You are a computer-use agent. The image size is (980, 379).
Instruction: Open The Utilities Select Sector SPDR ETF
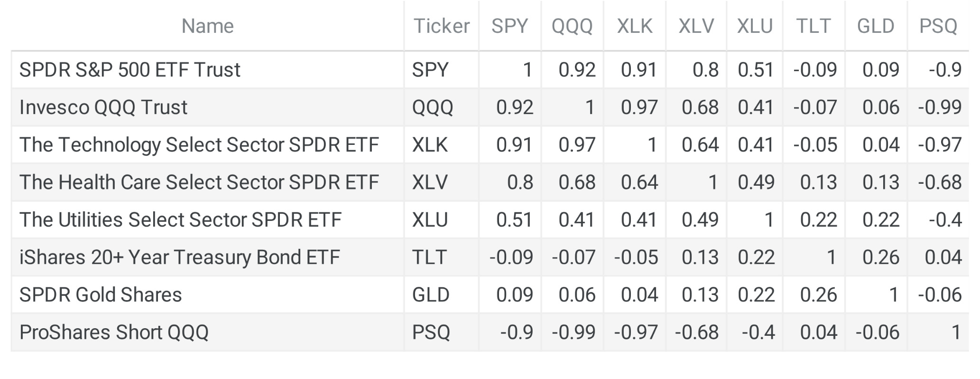pos(180,220)
